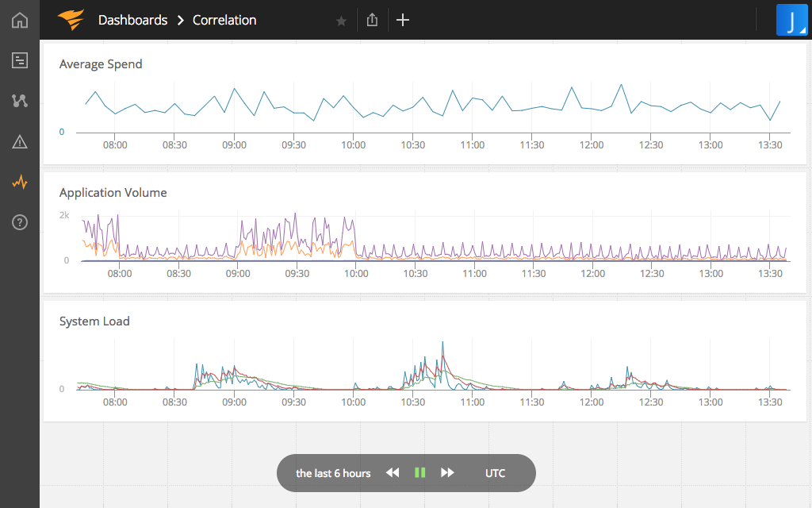
Task: Open Dashboards from the breadcrumb
Action: coord(132,20)
